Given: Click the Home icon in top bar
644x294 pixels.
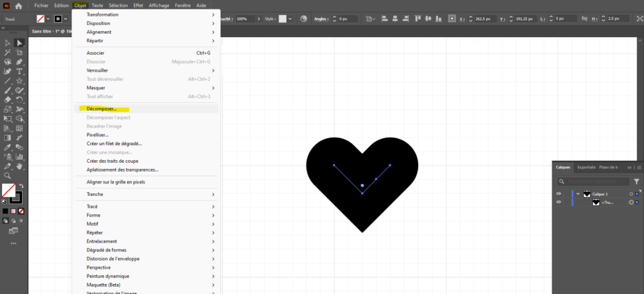Looking at the screenshot, I should [x=18, y=5].
